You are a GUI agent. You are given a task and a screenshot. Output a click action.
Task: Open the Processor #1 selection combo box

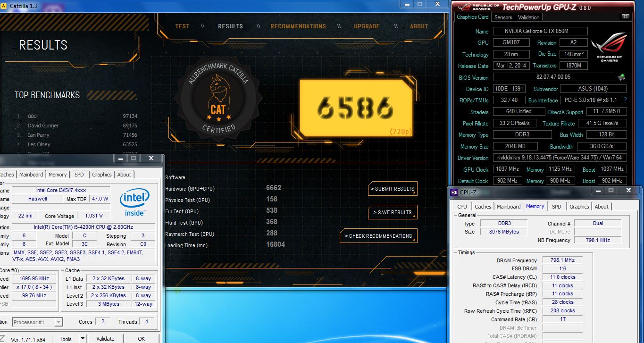pos(37,322)
